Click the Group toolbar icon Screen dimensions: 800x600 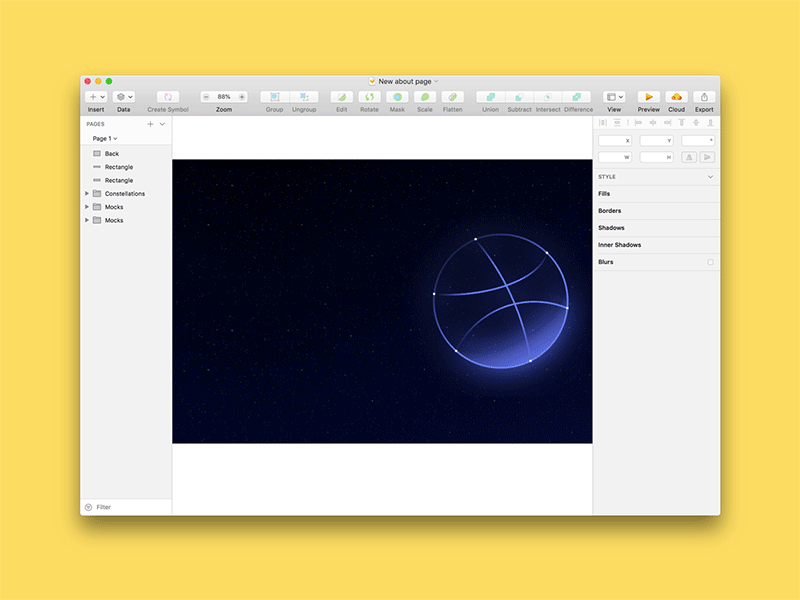(274, 96)
